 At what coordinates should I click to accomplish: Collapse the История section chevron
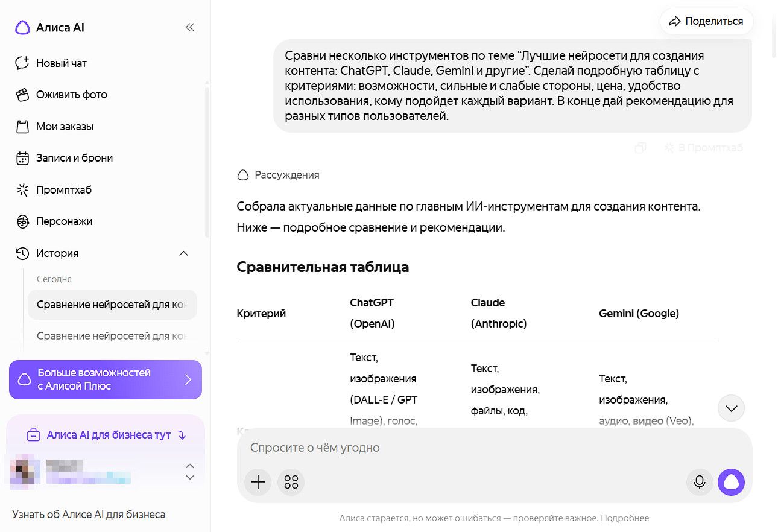pos(184,253)
